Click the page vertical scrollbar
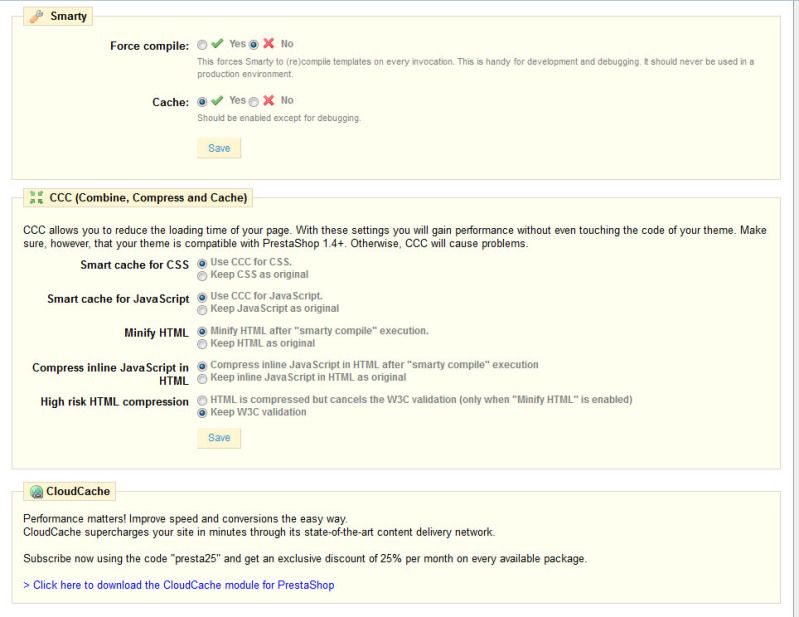Screen dimensions: 799x617 click(795, 308)
